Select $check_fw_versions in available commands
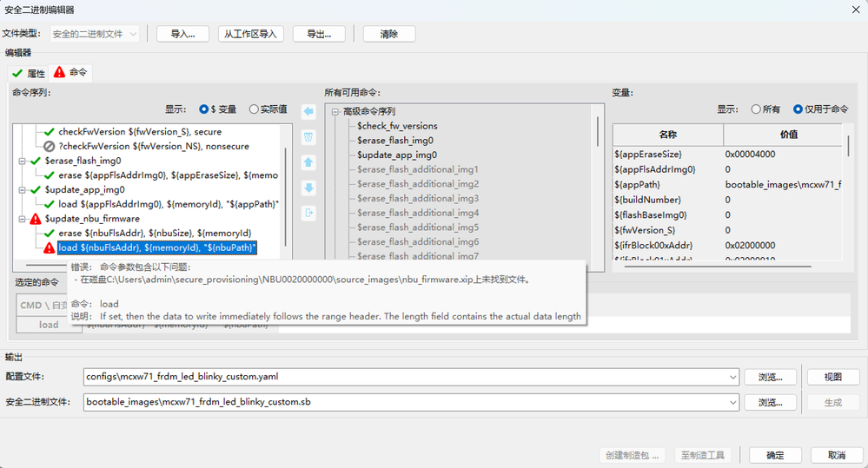Viewport: 868px width, 468px height. click(x=397, y=126)
